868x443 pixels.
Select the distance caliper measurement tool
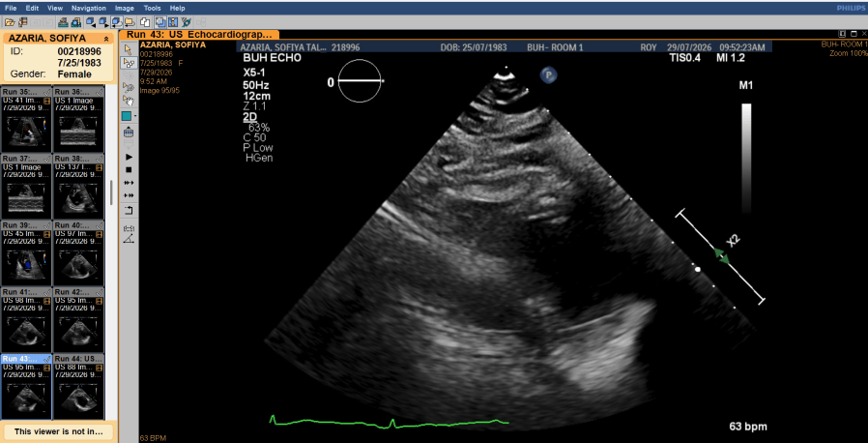point(129,228)
